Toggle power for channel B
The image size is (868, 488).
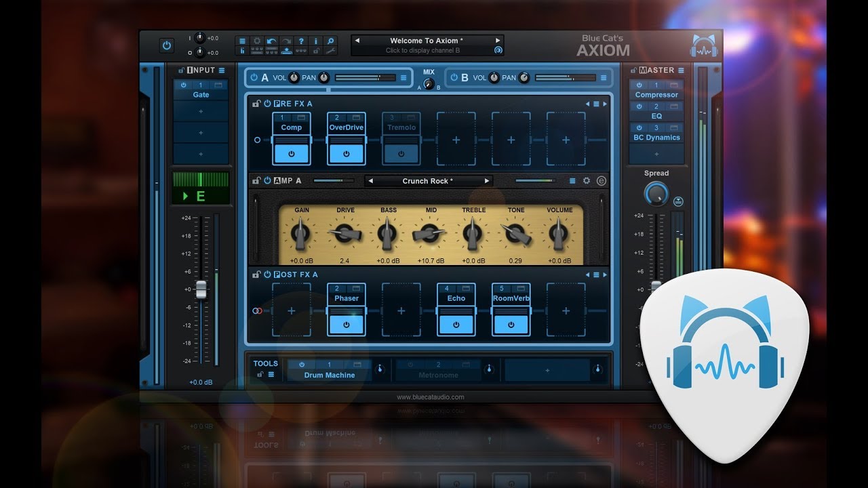pos(454,77)
